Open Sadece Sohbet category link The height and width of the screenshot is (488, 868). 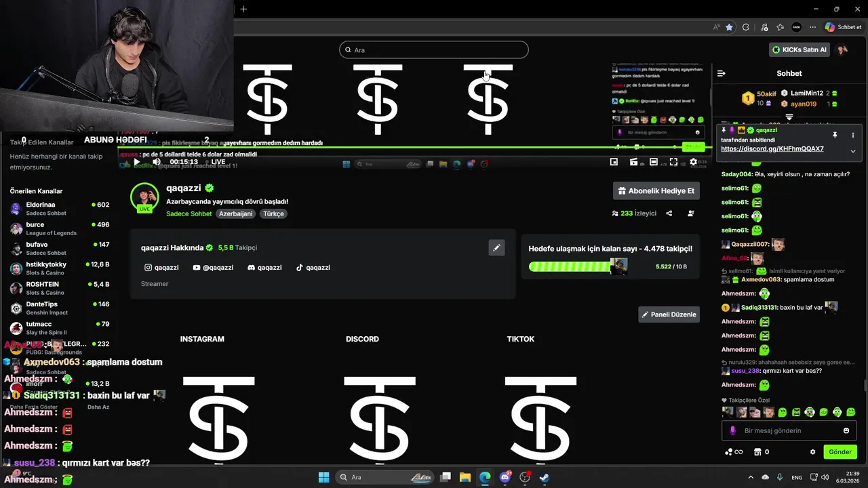click(189, 213)
